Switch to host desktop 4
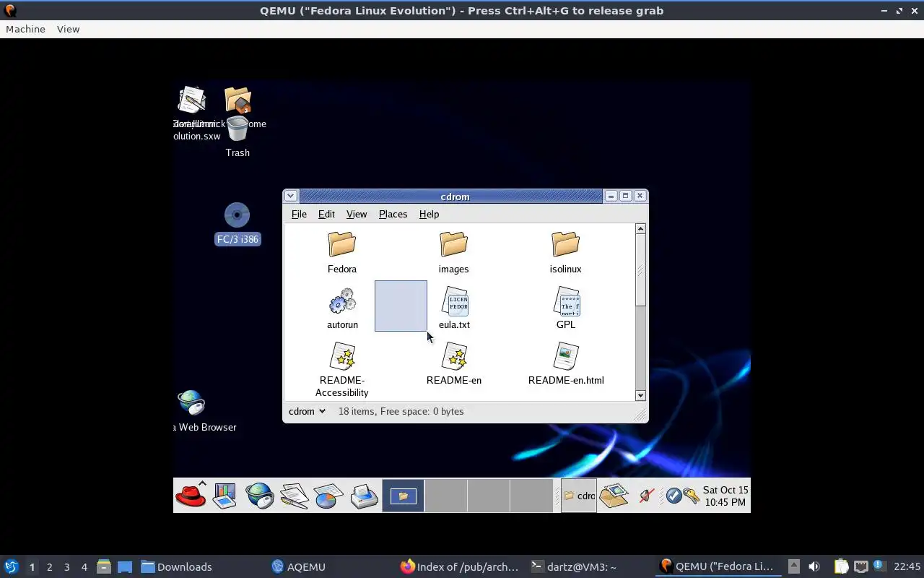Viewport: 924px width, 578px height. click(x=84, y=566)
